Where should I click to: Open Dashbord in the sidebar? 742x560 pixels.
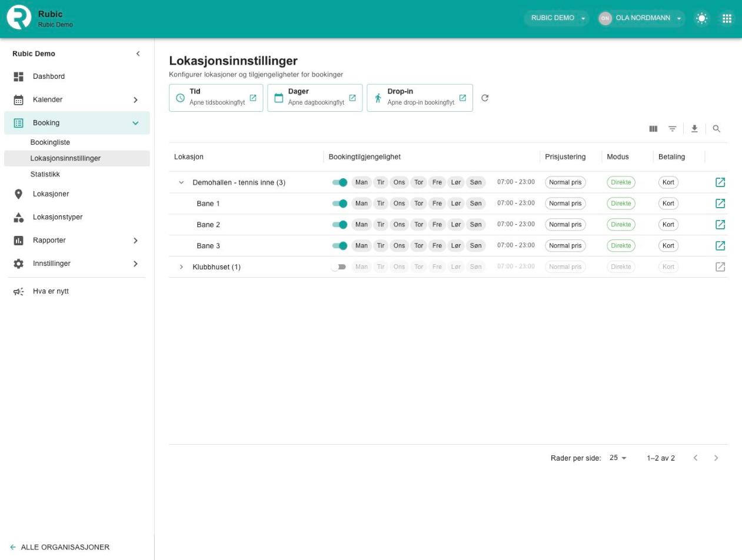tap(77, 76)
